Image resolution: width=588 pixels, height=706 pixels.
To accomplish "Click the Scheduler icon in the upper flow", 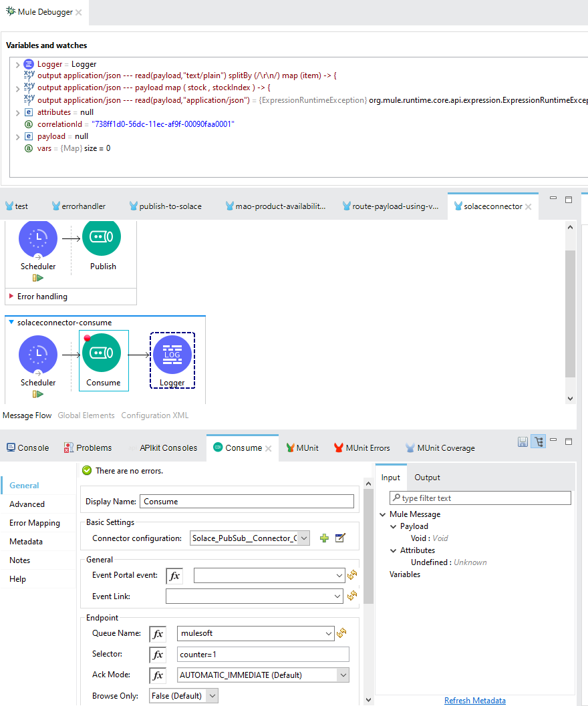I will coord(38,238).
